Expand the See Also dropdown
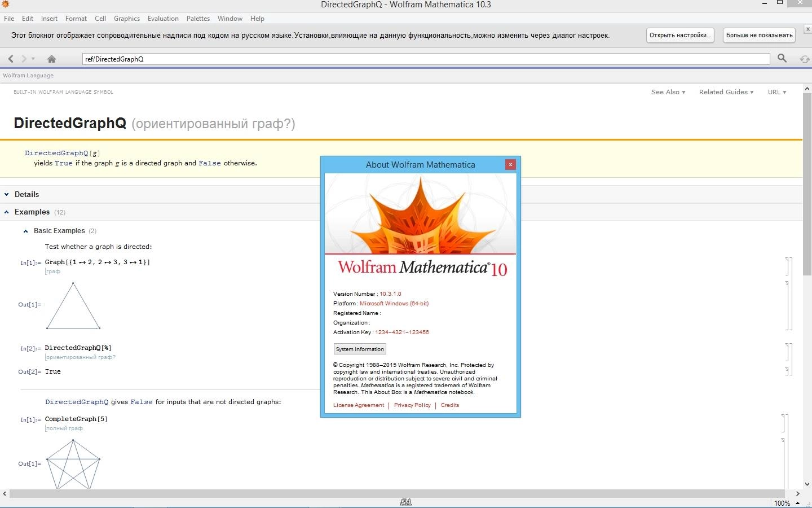812x508 pixels. (668, 92)
